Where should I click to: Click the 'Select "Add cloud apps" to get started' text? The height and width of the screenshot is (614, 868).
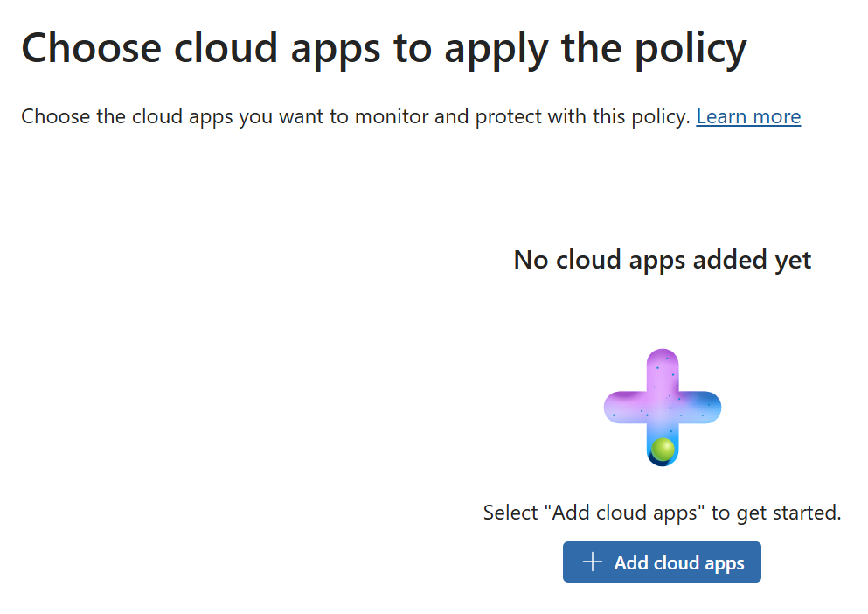[662, 513]
